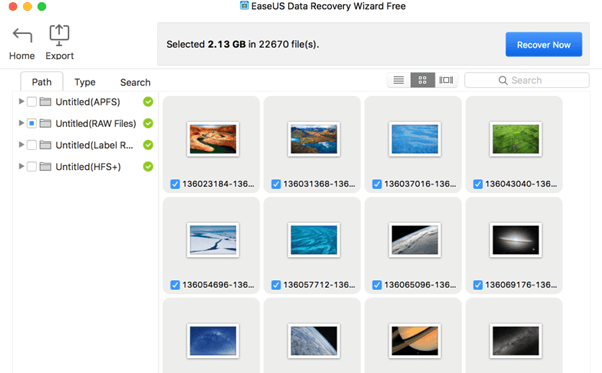This screenshot has height=373, width=602.
Task: Click the magnifier icon in search box
Action: [503, 80]
